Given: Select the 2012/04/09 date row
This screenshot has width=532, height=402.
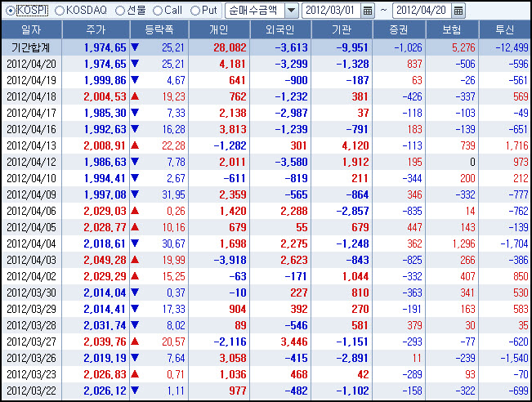Looking at the screenshot, I should (266, 194).
